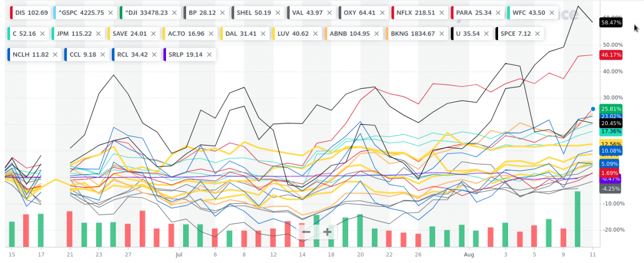Click the blue dot marker at the chart edge
Image resolution: width=644 pixels, height=263 pixels.
593,109
